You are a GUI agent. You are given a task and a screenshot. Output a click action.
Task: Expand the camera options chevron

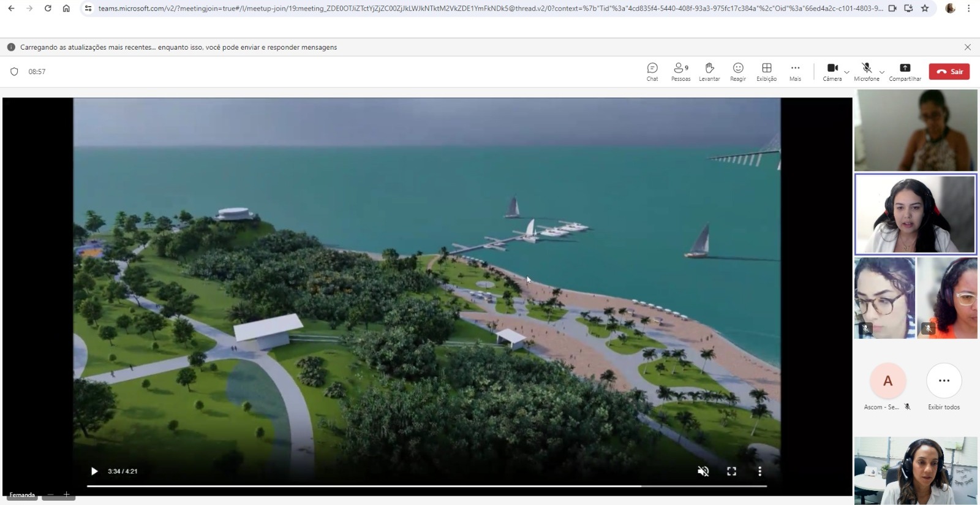click(x=846, y=72)
